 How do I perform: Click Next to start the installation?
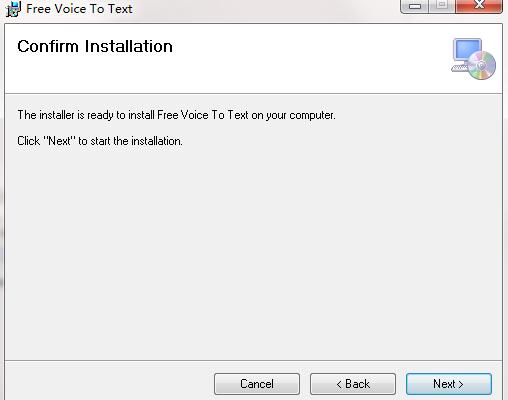pos(449,384)
